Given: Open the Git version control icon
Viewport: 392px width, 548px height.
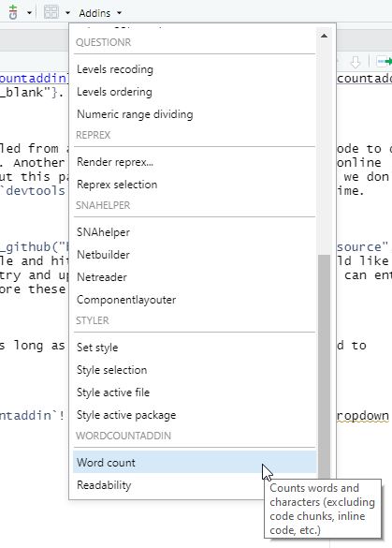Looking at the screenshot, I should coord(13,12).
